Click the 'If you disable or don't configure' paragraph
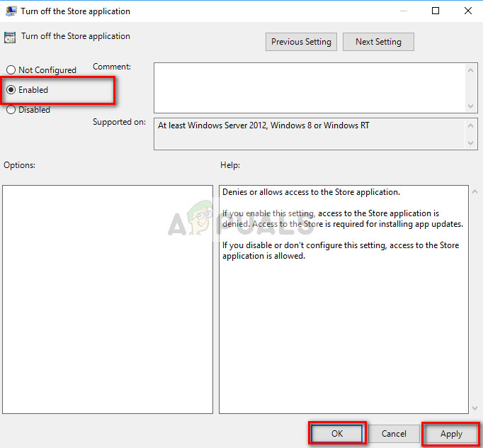The image size is (483, 448). tap(341, 250)
